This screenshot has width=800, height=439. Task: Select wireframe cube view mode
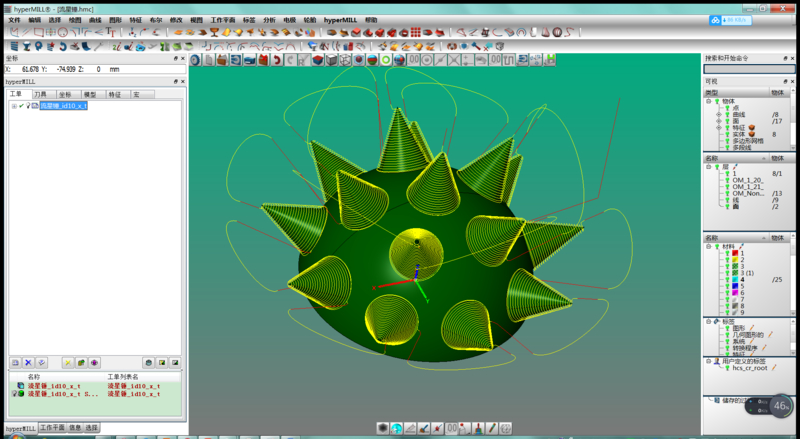(345, 60)
